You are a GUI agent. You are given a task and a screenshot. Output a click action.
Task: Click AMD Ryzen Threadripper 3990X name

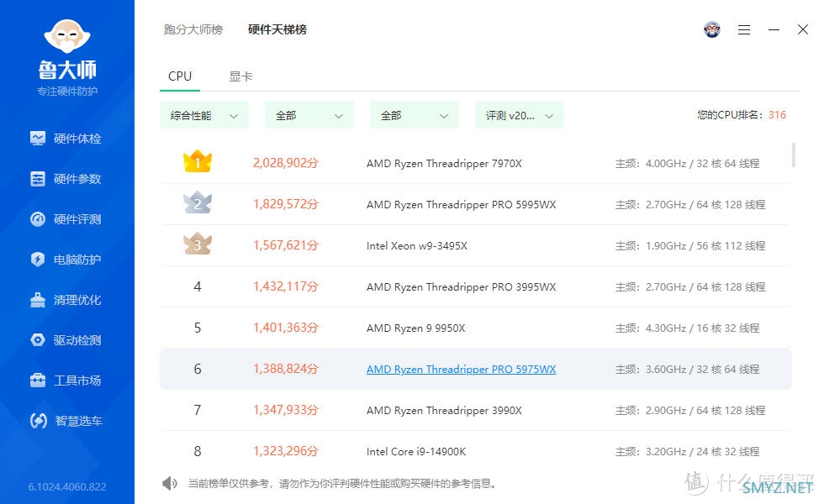click(x=444, y=410)
